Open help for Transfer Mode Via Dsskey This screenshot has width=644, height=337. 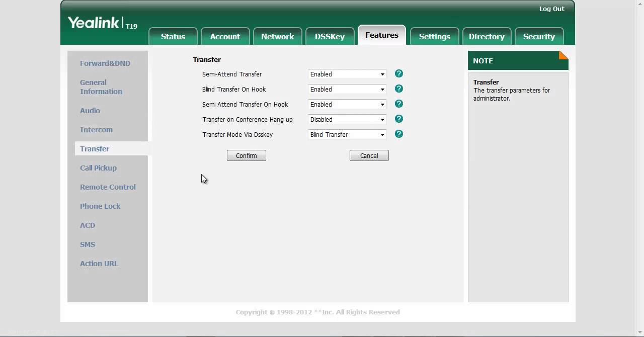399,134
